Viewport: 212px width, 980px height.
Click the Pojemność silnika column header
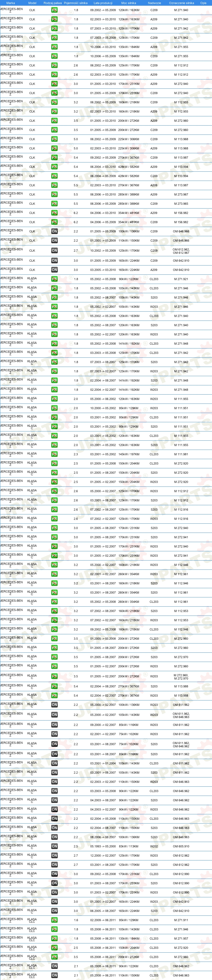point(76,3)
